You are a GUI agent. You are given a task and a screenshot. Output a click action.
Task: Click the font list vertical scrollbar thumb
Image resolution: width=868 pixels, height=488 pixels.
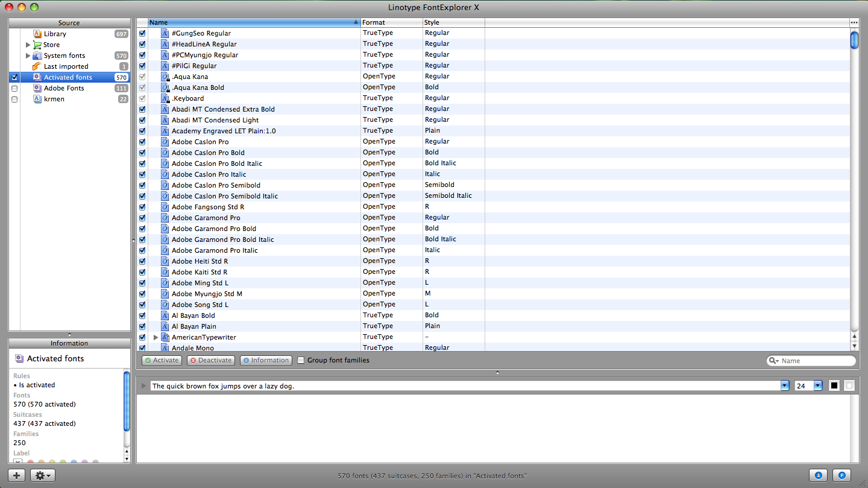pos(854,40)
